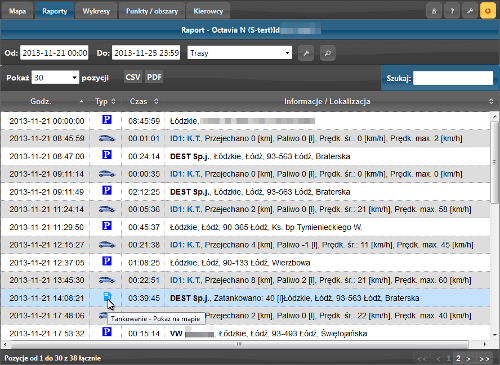Go to page 2 in pagination
Screen dimensions: 500x365
(458, 358)
